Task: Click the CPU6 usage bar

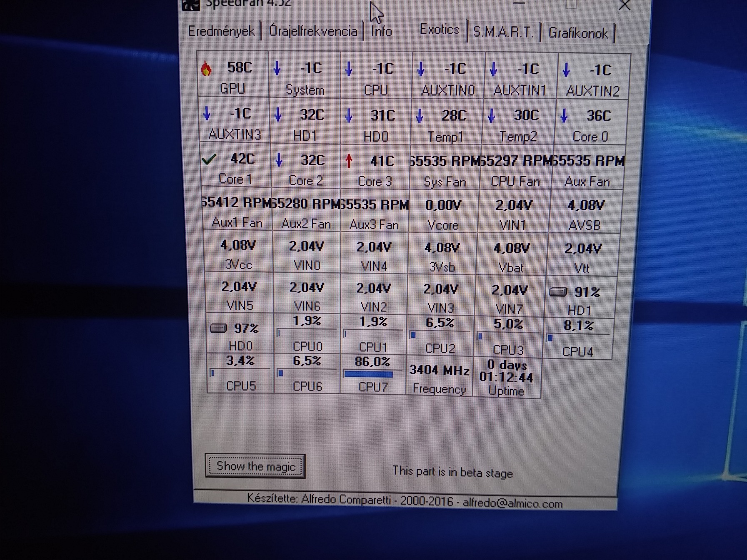Action: [307, 373]
